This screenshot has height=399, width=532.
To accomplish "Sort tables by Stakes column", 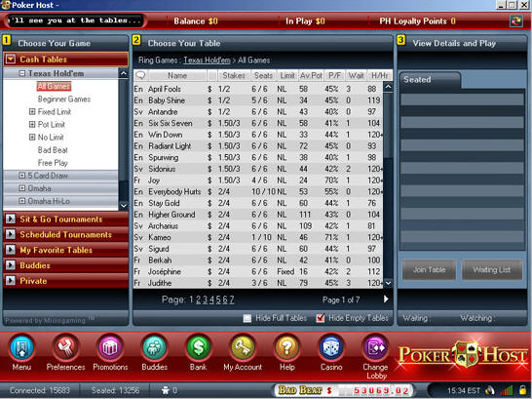I will point(234,75).
